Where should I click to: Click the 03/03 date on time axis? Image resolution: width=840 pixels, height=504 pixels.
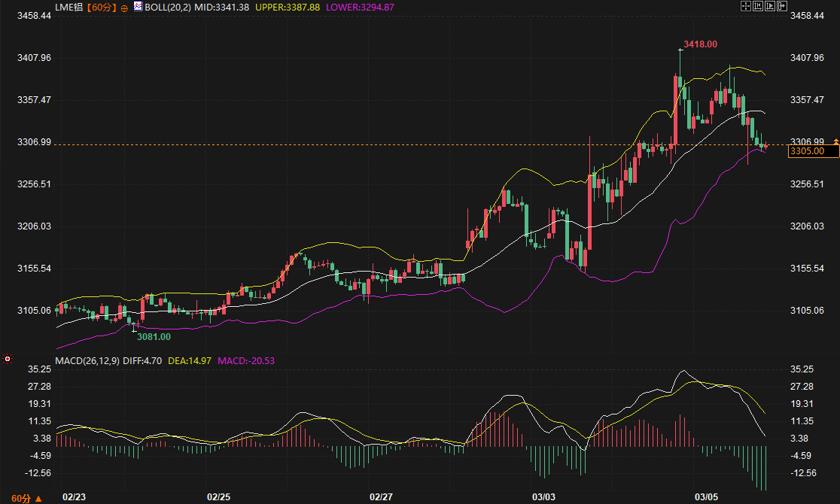(x=543, y=497)
